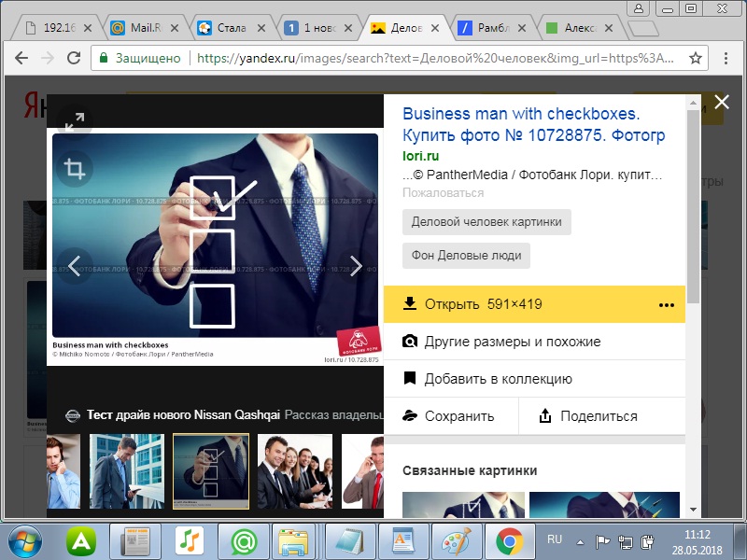This screenshot has height=560, width=747.
Task: Click Поделиться button
Action: point(601,415)
